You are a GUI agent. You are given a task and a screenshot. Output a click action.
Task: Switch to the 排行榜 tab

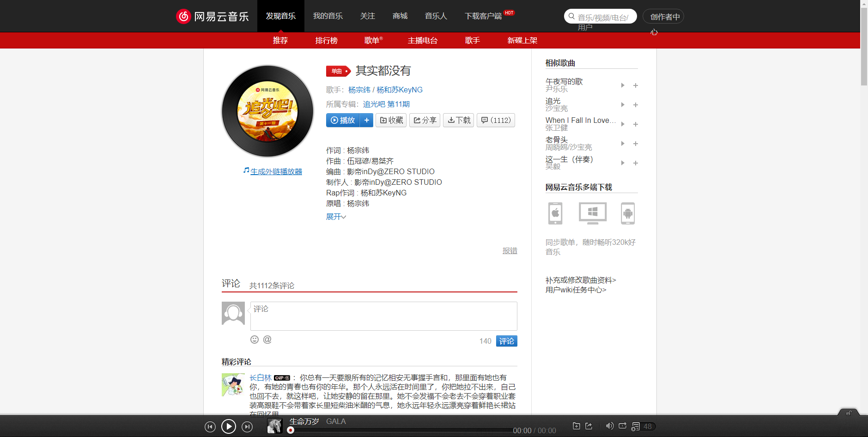(x=326, y=40)
